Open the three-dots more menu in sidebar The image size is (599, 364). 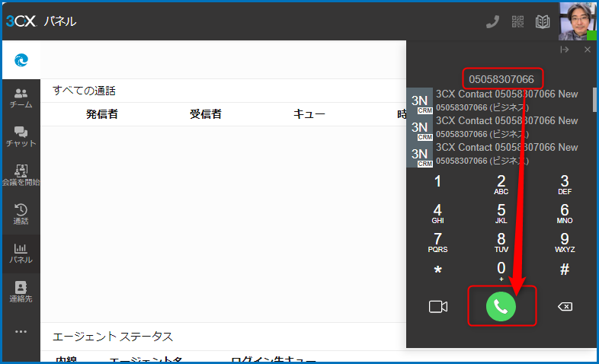21,331
